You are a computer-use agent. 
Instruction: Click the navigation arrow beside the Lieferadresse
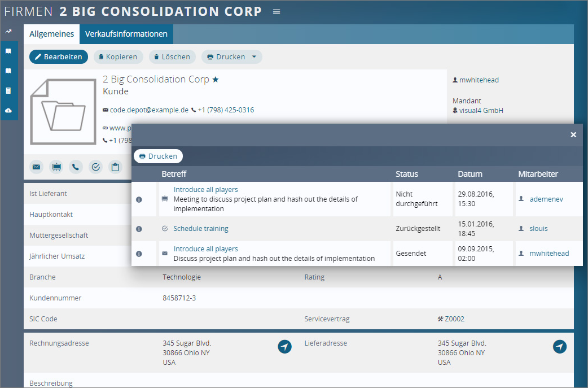(559, 346)
